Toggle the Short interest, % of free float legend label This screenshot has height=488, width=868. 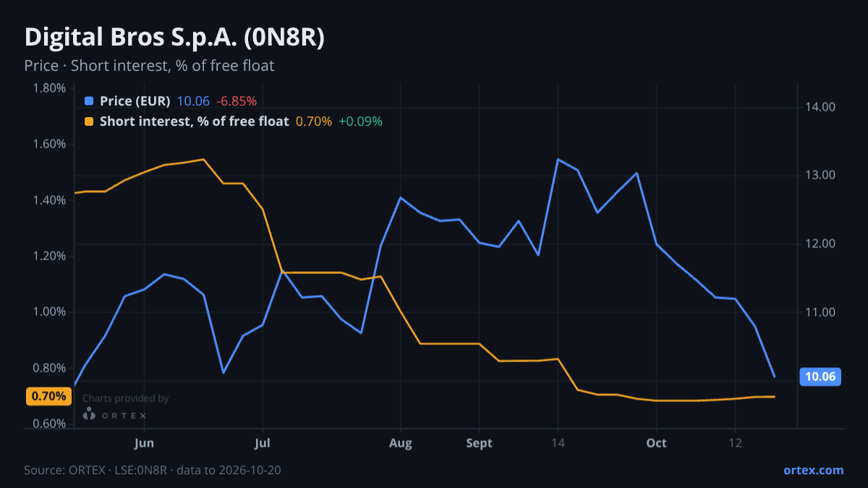[x=194, y=121]
